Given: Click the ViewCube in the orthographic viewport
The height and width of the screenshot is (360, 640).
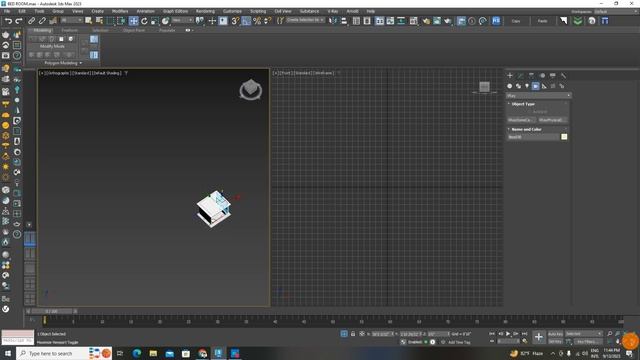Looking at the screenshot, I should [x=250, y=90].
